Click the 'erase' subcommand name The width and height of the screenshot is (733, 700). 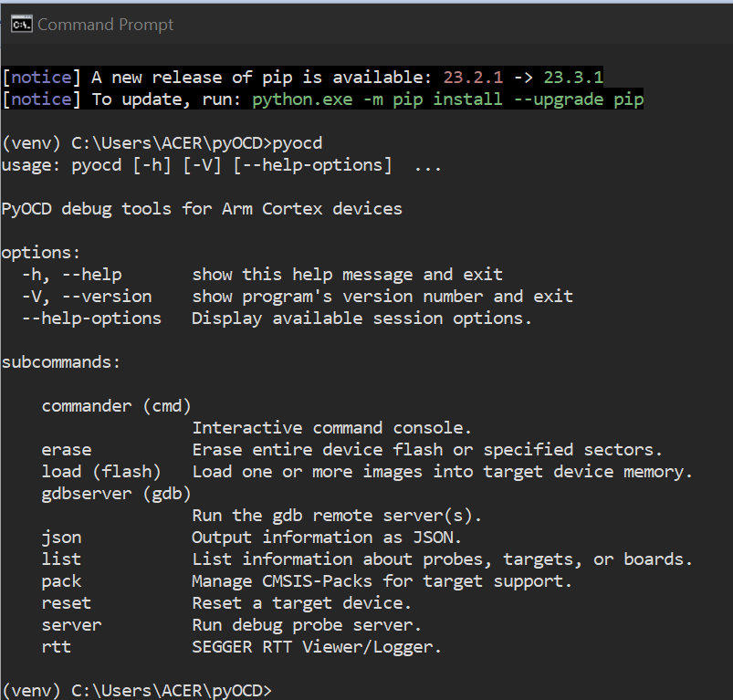coord(67,450)
